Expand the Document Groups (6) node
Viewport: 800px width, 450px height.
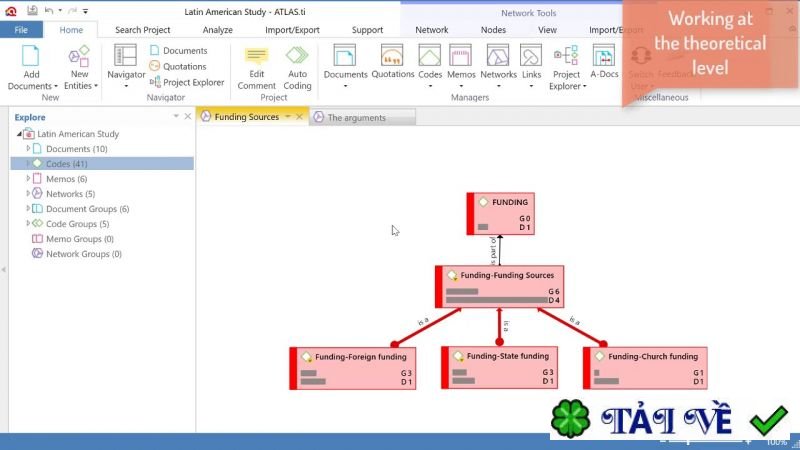tap(28, 208)
